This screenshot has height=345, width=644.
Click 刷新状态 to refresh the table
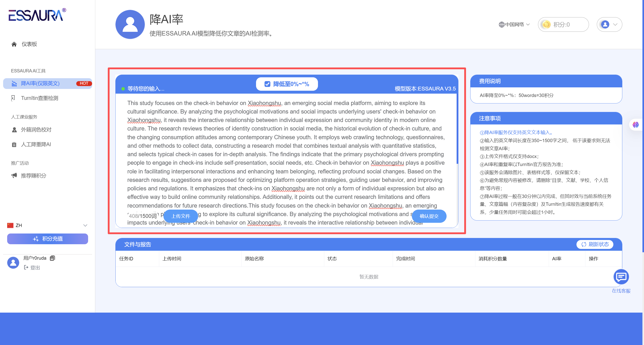(595, 244)
